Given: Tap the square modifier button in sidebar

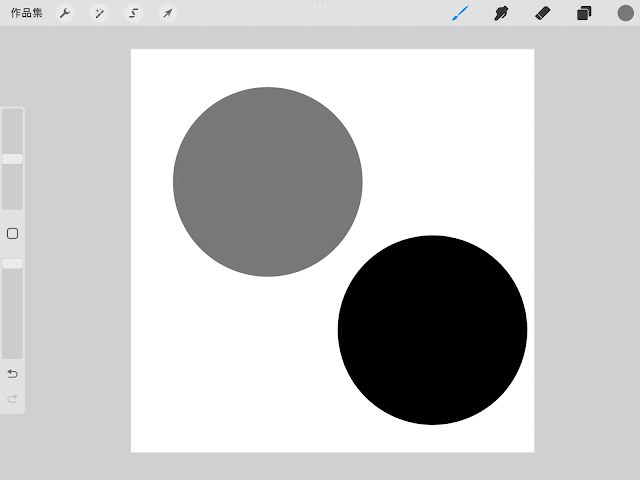Looking at the screenshot, I should 13,233.
